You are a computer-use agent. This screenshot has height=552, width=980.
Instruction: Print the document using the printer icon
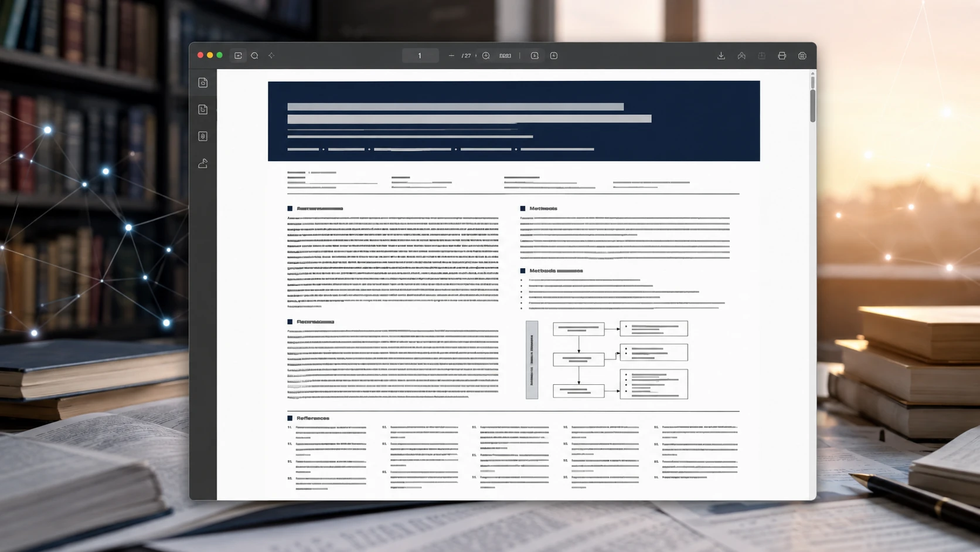pos(782,56)
